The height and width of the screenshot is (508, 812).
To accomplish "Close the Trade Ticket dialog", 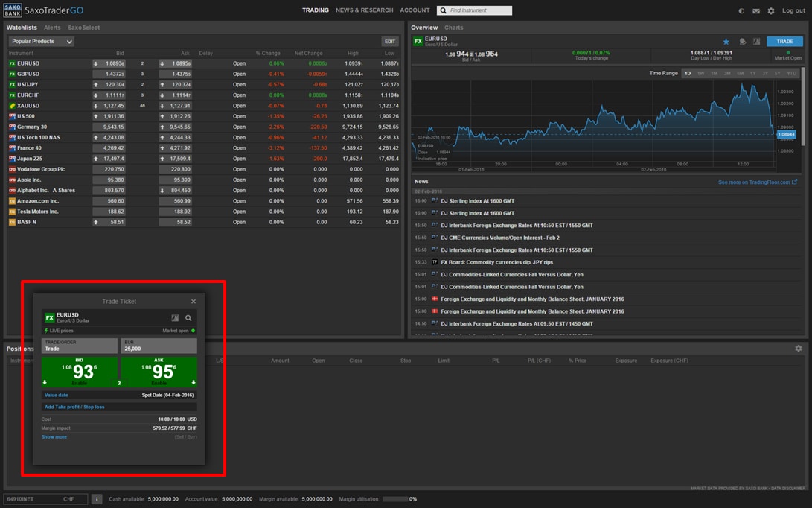I will click(x=194, y=301).
